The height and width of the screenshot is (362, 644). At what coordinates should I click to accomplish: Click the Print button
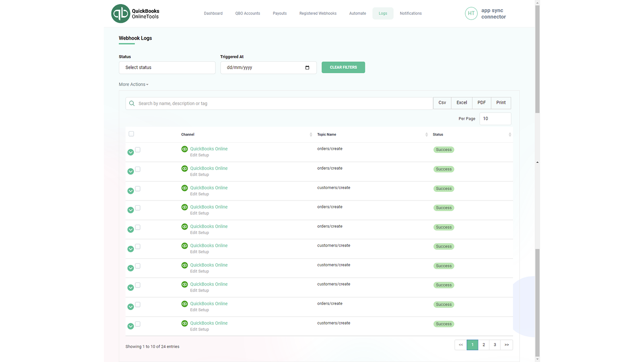point(501,103)
